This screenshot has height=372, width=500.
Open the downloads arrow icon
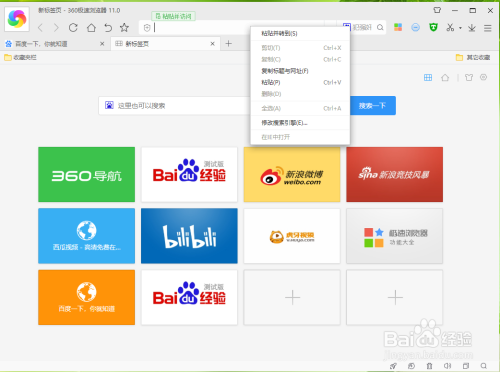(472, 28)
